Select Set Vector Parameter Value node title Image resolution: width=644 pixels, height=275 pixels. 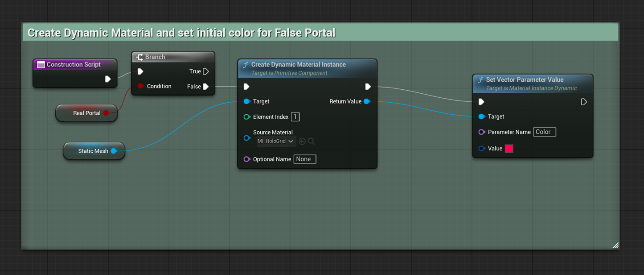pyautogui.click(x=526, y=80)
